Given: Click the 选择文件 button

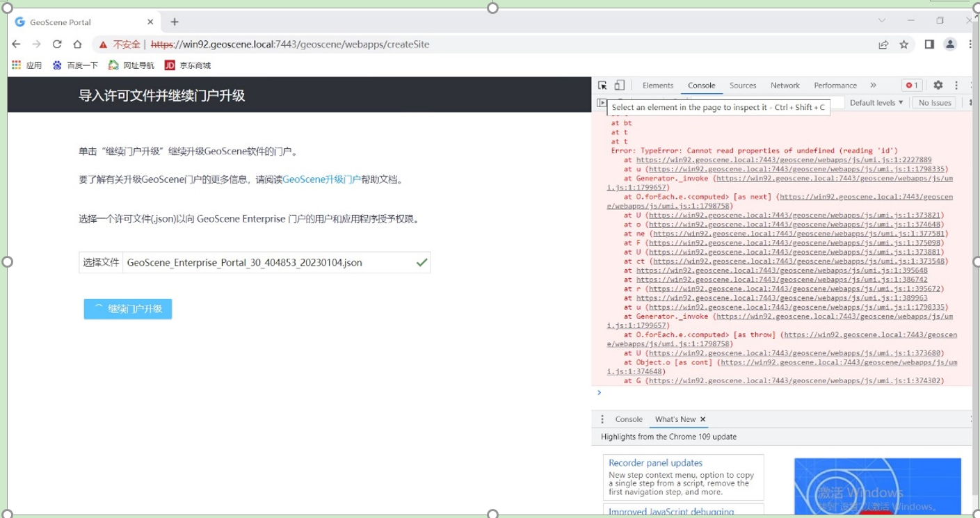Looking at the screenshot, I should pyautogui.click(x=101, y=263).
